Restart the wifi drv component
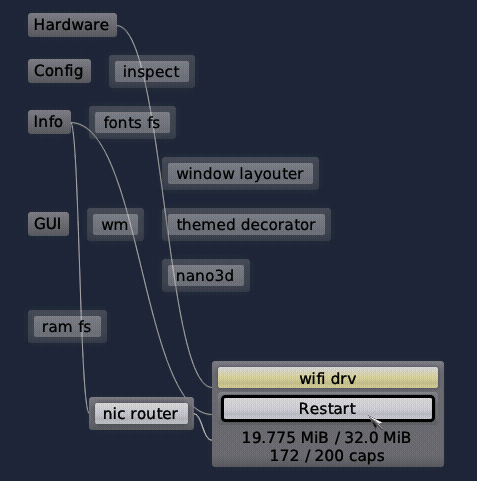The image size is (477, 481). point(328,409)
